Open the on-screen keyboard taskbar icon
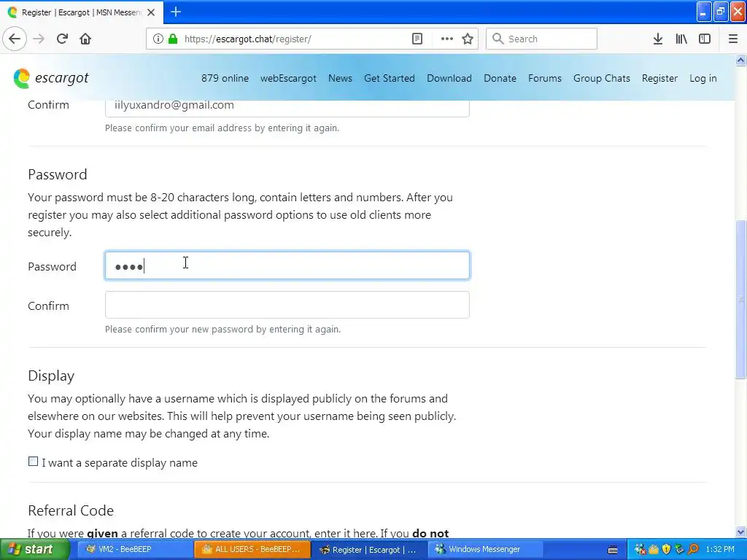Screen dimensions: 747x560 (613, 550)
